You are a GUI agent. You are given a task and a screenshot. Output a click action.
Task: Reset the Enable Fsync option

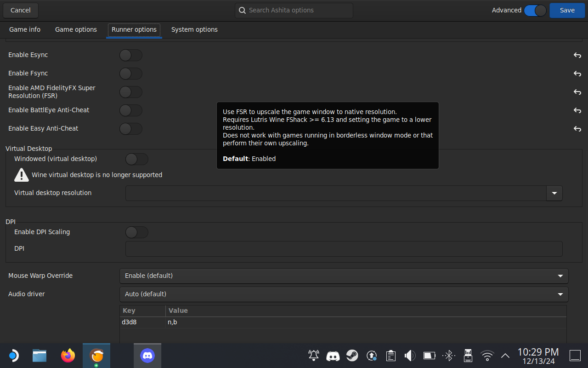pos(577,74)
